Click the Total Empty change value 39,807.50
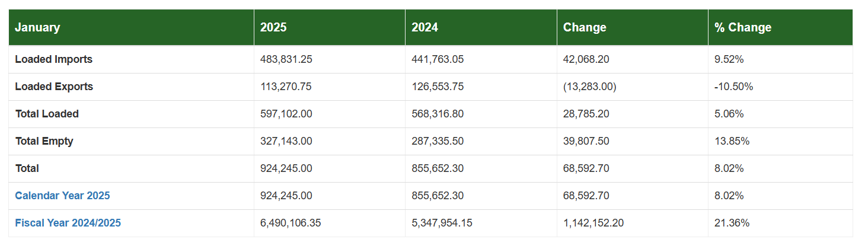 tap(586, 141)
